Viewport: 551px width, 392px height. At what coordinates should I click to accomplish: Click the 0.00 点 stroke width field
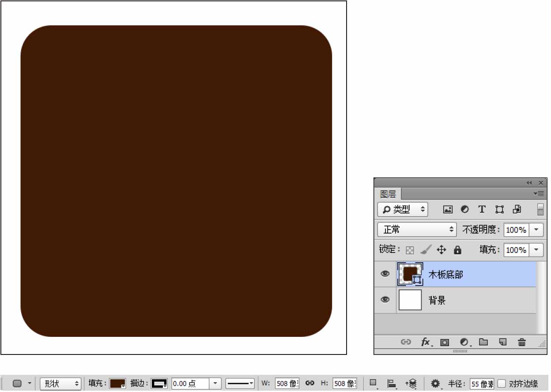coord(190,384)
